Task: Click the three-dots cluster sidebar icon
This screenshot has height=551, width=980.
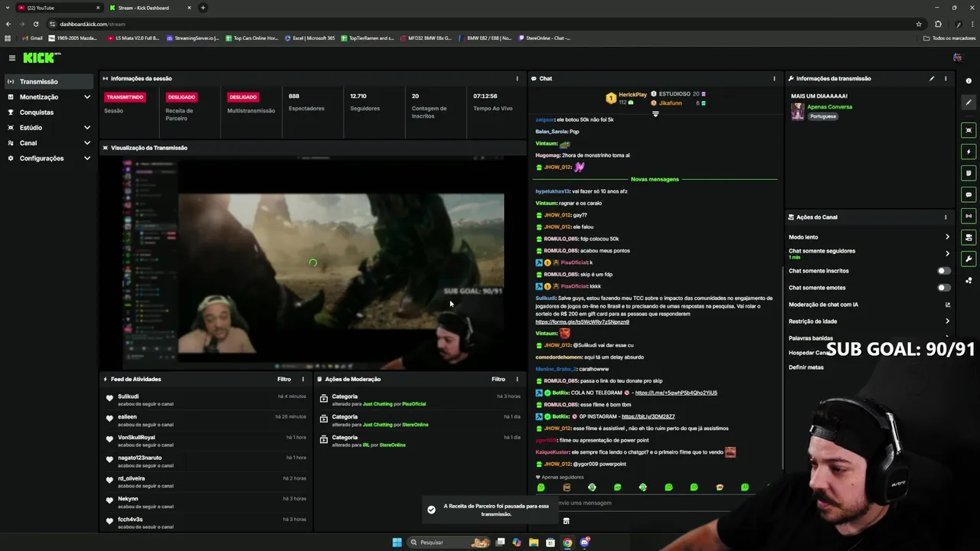Action: click(x=969, y=280)
